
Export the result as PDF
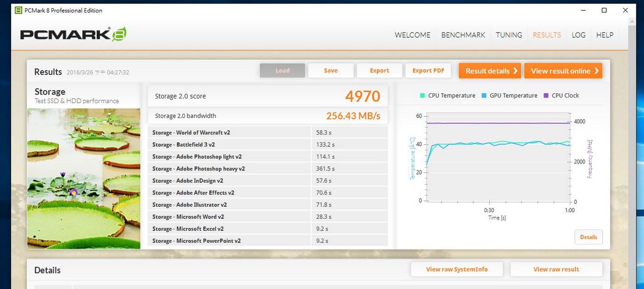tap(428, 71)
